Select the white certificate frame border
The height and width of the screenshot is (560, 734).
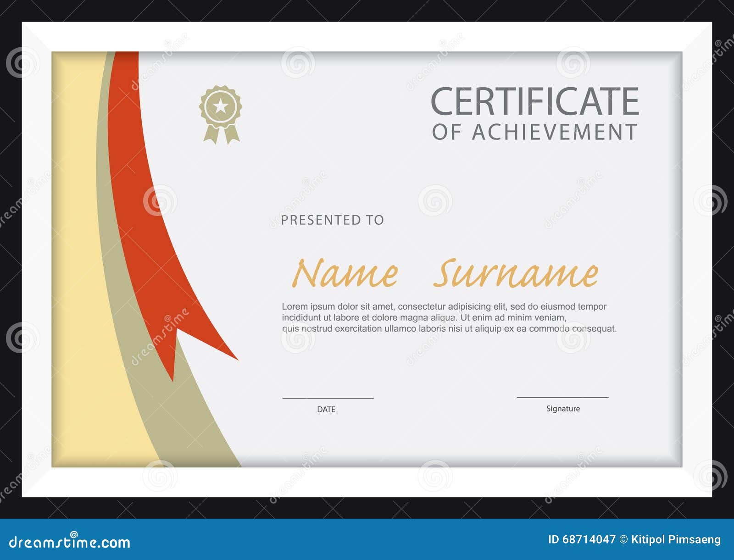point(367,36)
